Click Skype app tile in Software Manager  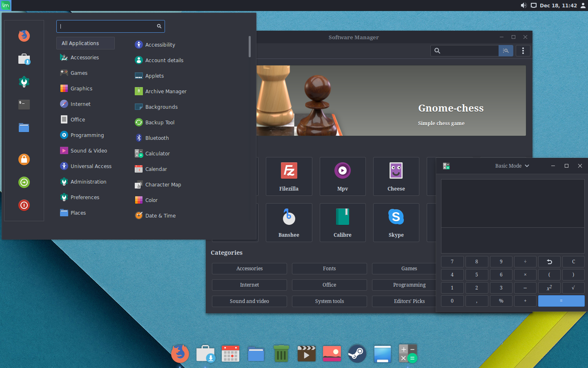pyautogui.click(x=396, y=223)
